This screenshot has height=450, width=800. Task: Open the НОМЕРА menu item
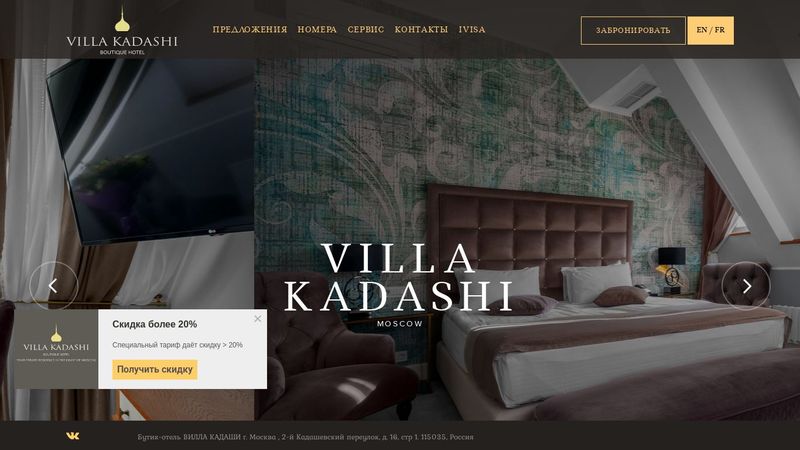[x=317, y=30]
